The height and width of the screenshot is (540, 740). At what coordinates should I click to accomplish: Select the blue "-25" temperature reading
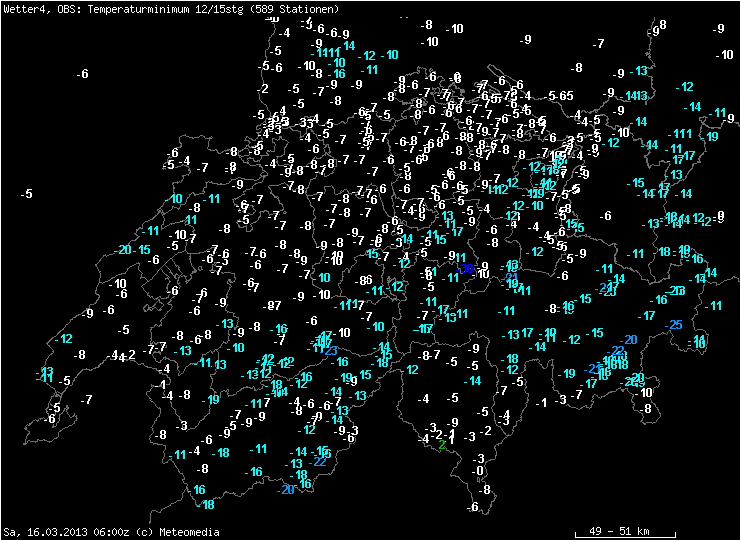pyautogui.click(x=673, y=325)
